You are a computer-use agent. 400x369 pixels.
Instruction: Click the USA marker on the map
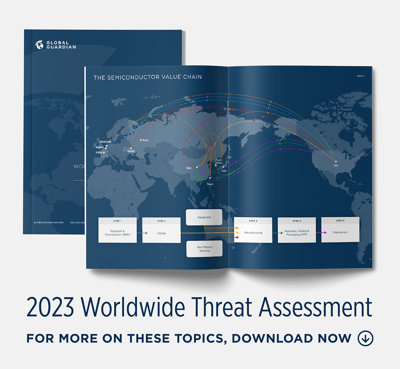tap(336, 162)
